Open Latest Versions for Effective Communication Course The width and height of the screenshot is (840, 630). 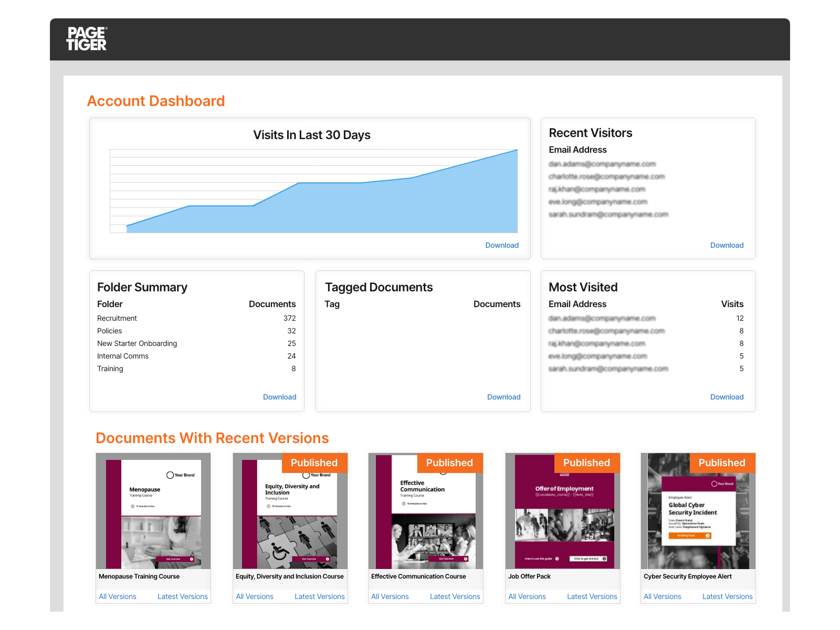(x=455, y=596)
